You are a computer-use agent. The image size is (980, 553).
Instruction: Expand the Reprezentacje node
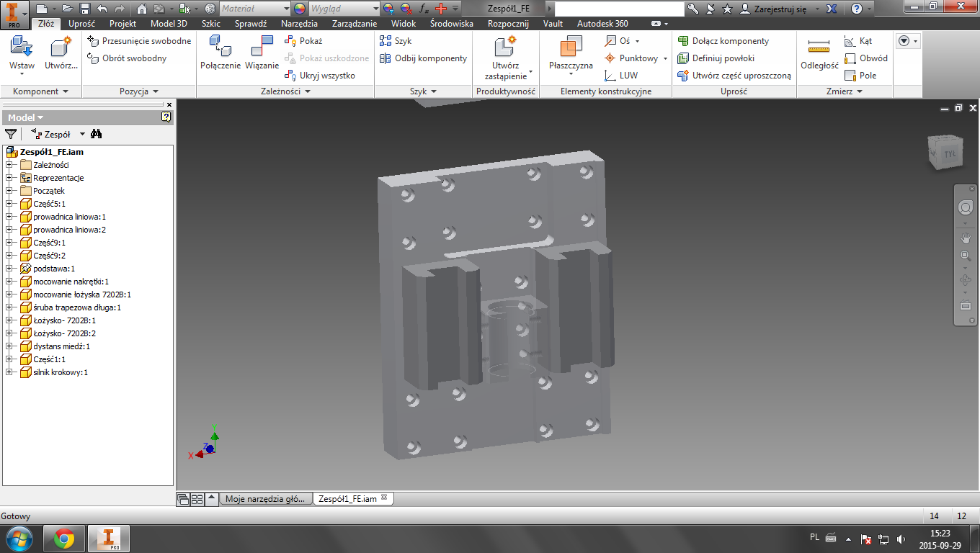[9, 178]
